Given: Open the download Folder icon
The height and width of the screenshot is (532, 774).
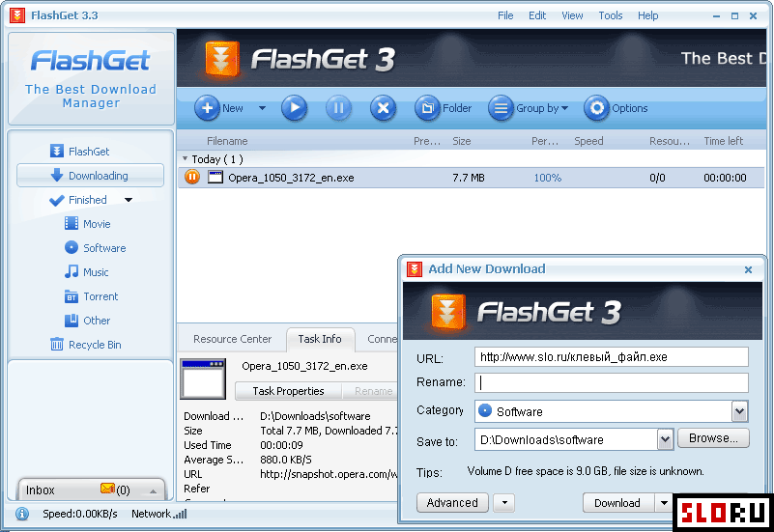Looking at the screenshot, I should pyautogui.click(x=427, y=107).
